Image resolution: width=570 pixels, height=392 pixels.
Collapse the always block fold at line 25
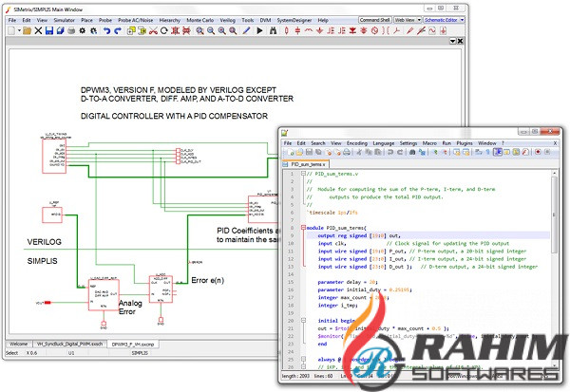[x=303, y=359]
